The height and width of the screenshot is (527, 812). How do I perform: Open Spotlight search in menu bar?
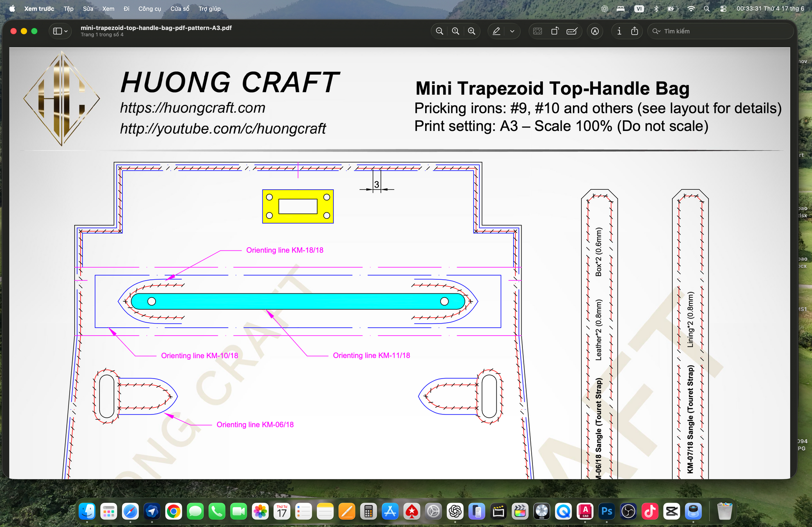(x=706, y=9)
